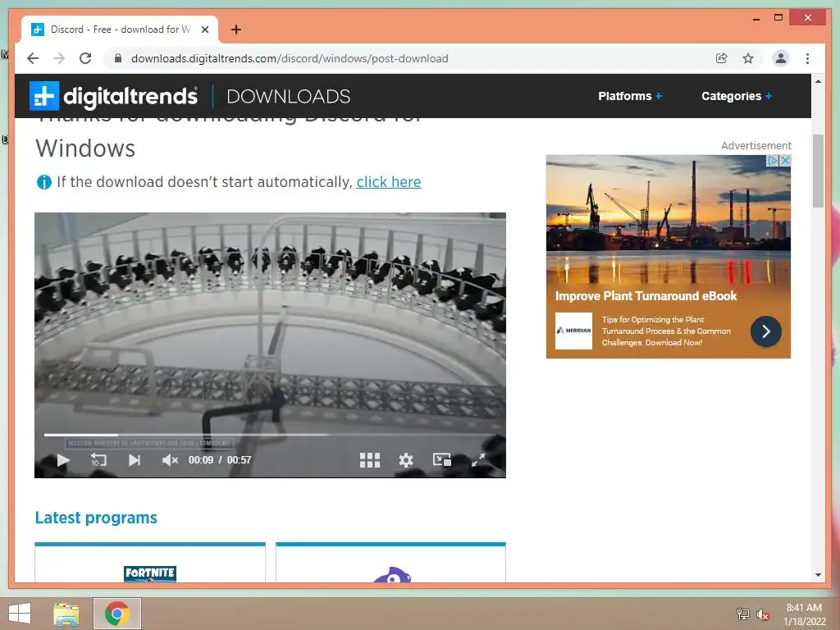
Task: Open the Fortnite program card
Action: tap(150, 563)
